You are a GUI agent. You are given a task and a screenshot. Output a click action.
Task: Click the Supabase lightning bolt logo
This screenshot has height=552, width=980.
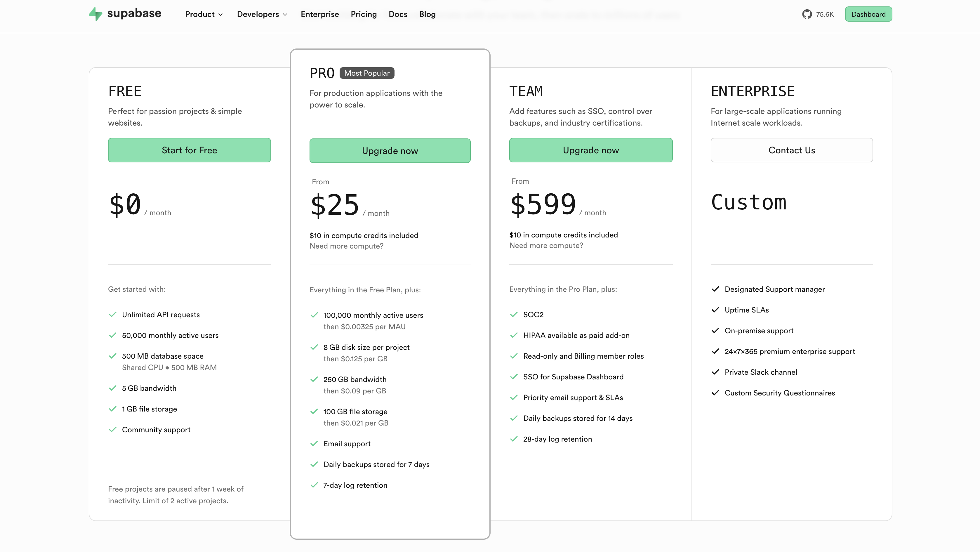pyautogui.click(x=95, y=14)
